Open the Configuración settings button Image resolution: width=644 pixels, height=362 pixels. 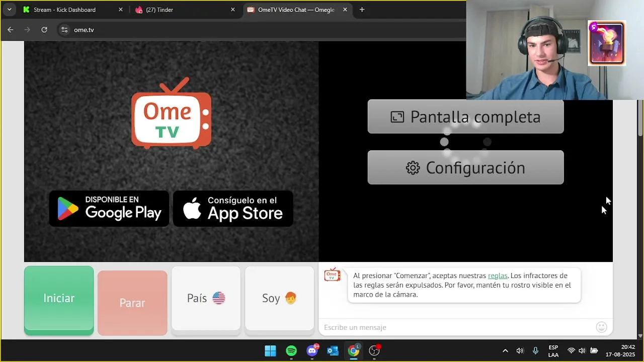[465, 167]
